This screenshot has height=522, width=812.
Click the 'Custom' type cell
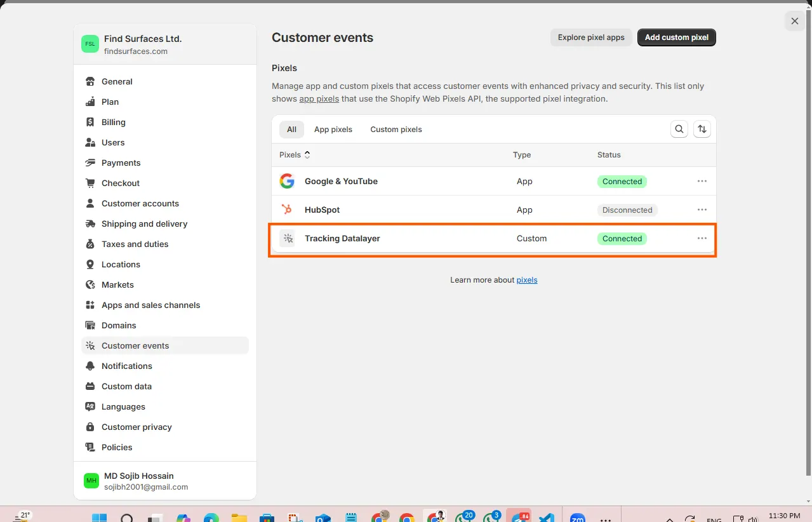click(x=532, y=238)
